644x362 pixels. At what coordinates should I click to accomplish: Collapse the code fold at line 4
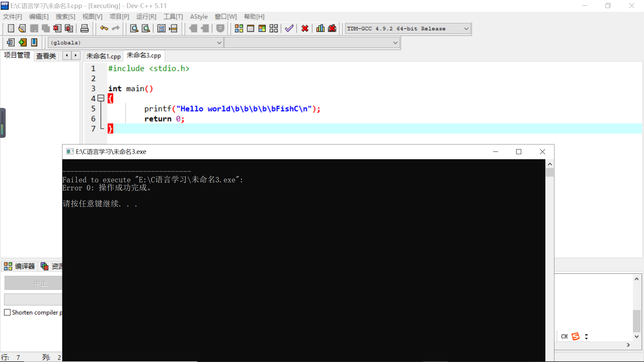pyautogui.click(x=101, y=98)
